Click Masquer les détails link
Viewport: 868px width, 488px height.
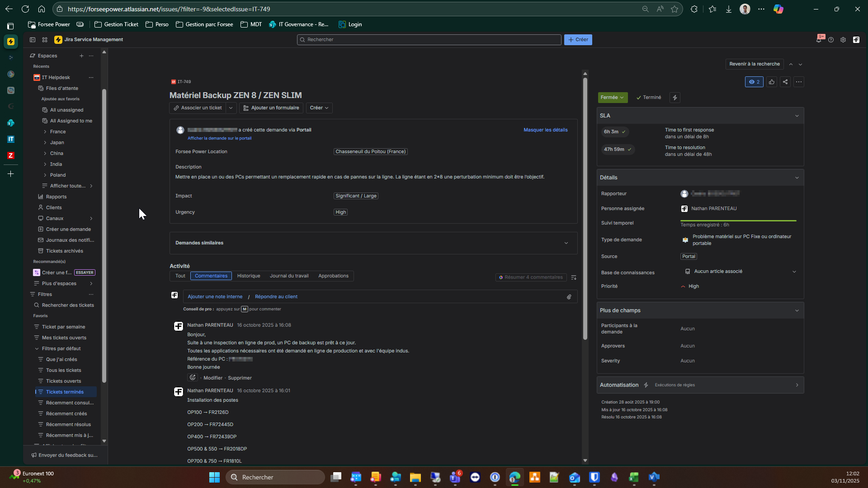[545, 130]
